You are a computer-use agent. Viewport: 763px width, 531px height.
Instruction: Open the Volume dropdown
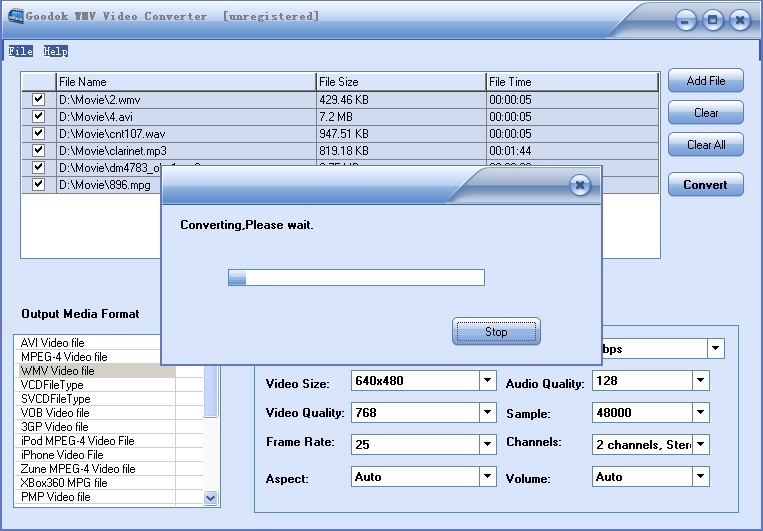(x=700, y=476)
